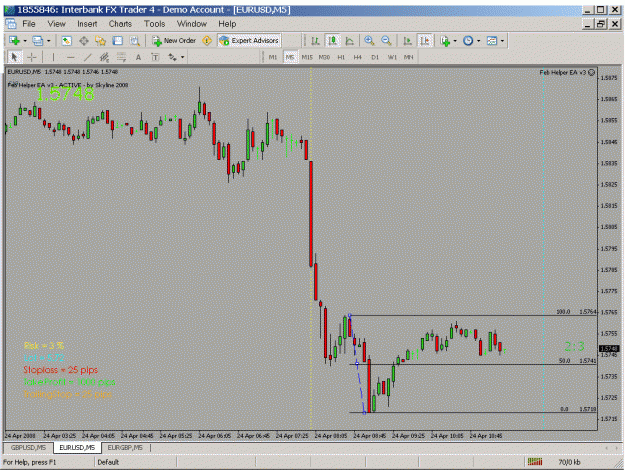Open the Window menu
The width and height of the screenshot is (625, 470).
click(x=192, y=24)
